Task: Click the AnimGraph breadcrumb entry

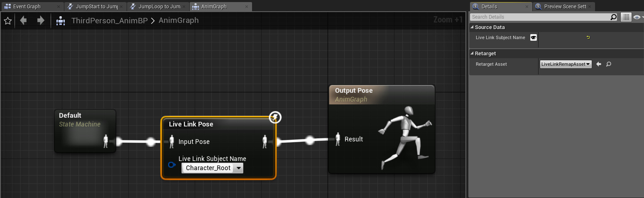Action: [179, 20]
